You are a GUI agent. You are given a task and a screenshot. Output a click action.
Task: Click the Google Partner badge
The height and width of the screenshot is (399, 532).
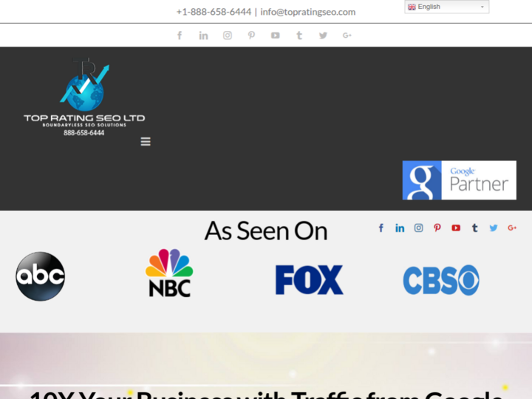(x=459, y=180)
